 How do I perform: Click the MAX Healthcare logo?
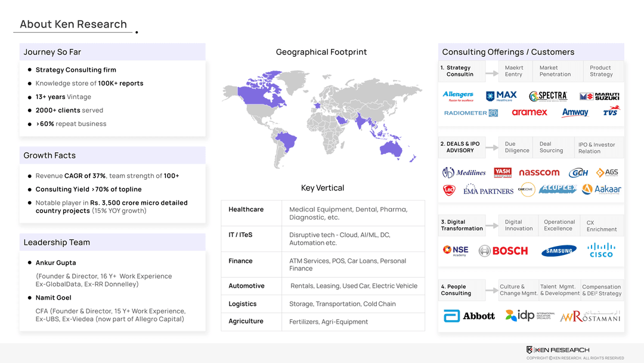coord(501,96)
